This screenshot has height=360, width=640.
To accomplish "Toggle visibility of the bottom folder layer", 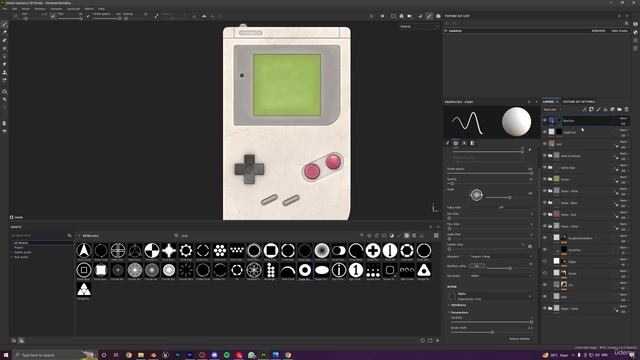I will point(545,308).
